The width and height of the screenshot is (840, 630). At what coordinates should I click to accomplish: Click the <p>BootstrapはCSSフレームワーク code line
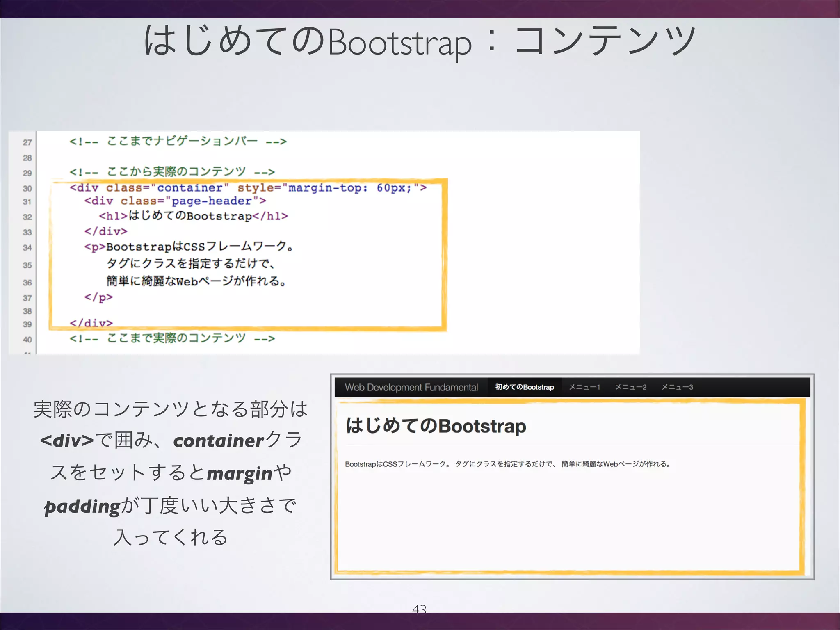(x=189, y=247)
